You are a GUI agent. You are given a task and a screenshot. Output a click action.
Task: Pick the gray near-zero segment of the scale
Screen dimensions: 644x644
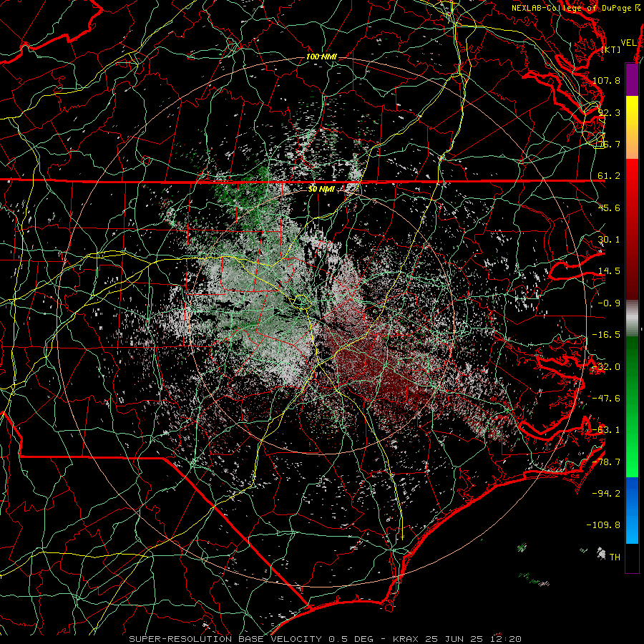pyautogui.click(x=632, y=317)
